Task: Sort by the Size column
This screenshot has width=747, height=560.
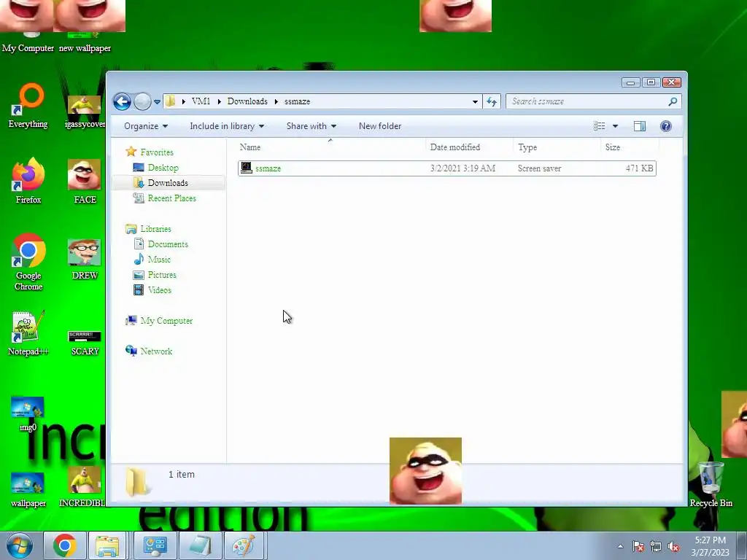Action: (x=630, y=147)
